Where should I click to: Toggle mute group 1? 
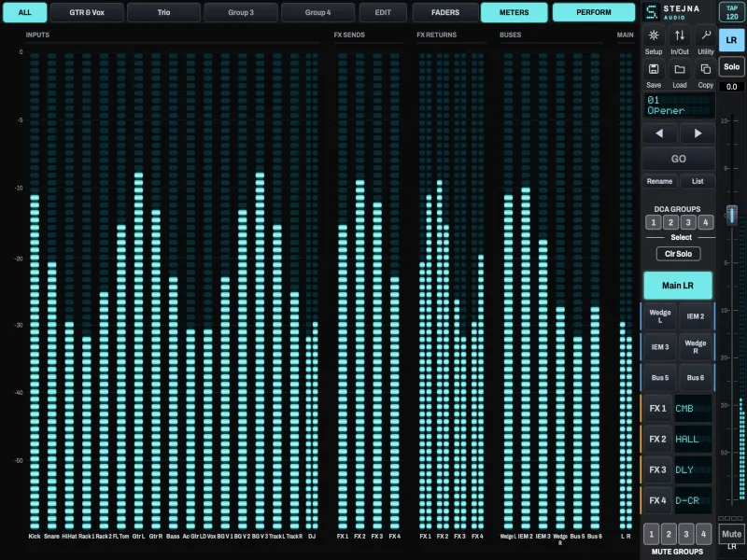[x=651, y=534]
